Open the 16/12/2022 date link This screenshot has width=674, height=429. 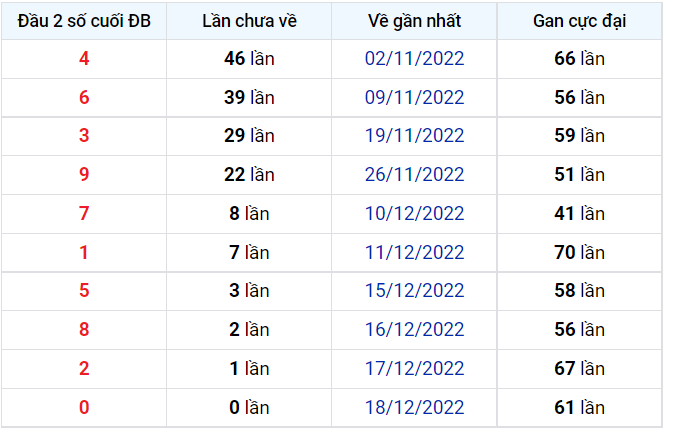click(x=414, y=330)
